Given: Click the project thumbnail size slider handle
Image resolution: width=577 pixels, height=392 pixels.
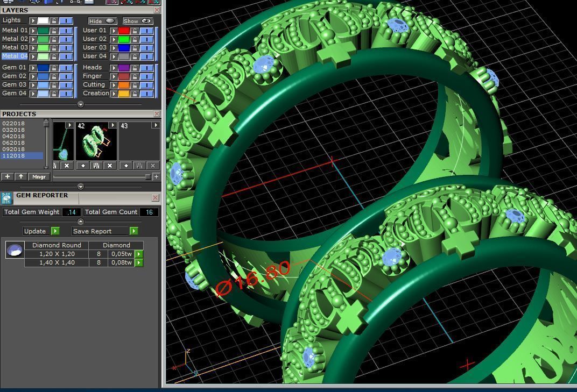Looking at the screenshot, I should [x=148, y=177].
